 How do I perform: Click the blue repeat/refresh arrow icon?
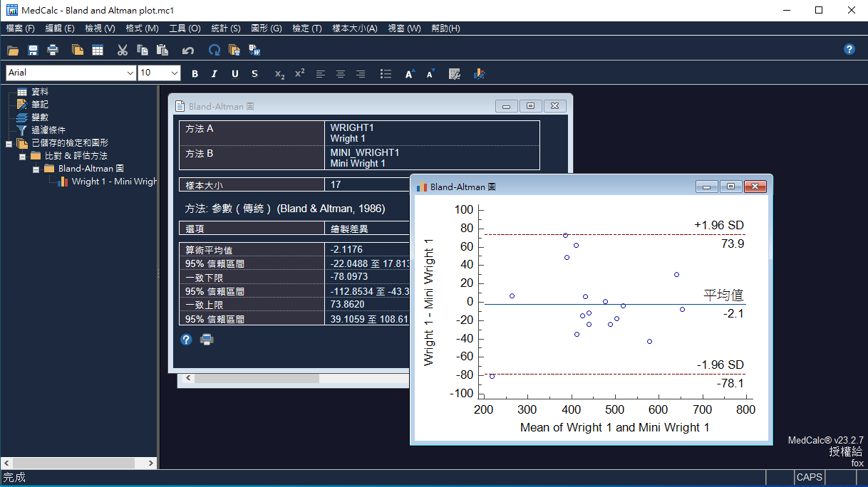click(214, 50)
